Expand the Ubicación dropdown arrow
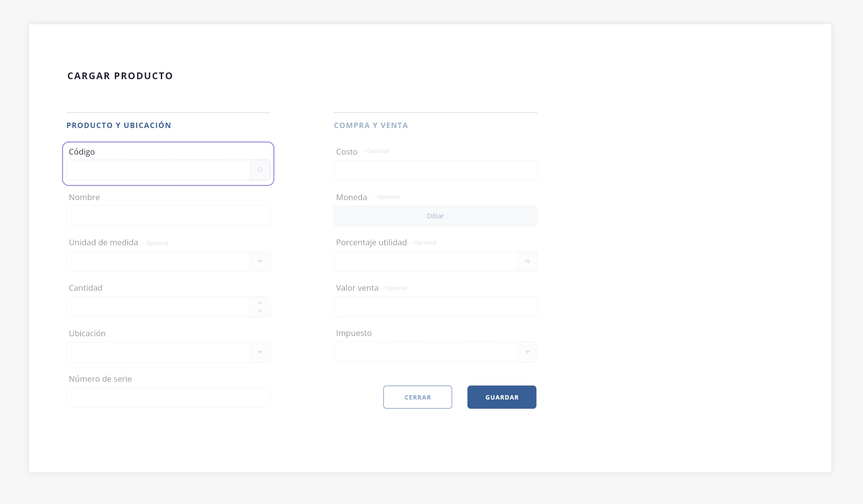863x504 pixels. (x=260, y=352)
